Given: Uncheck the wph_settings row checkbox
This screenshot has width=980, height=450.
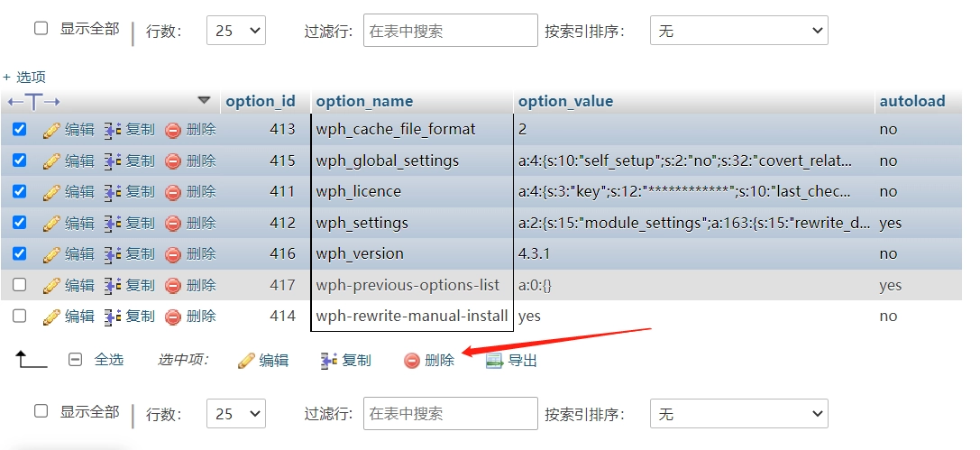Looking at the screenshot, I should pyautogui.click(x=20, y=223).
